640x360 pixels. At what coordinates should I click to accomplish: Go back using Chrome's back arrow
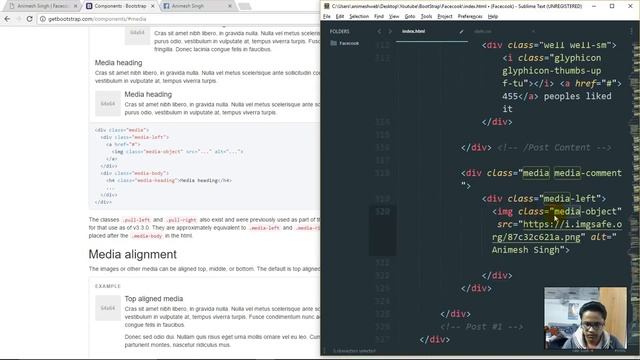click(7, 19)
